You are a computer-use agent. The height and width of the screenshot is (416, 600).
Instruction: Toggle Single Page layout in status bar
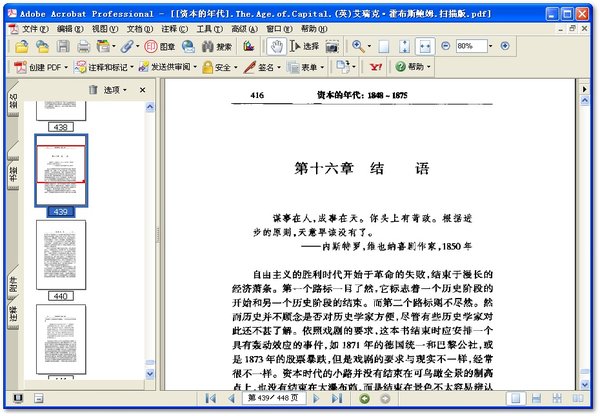click(515, 399)
